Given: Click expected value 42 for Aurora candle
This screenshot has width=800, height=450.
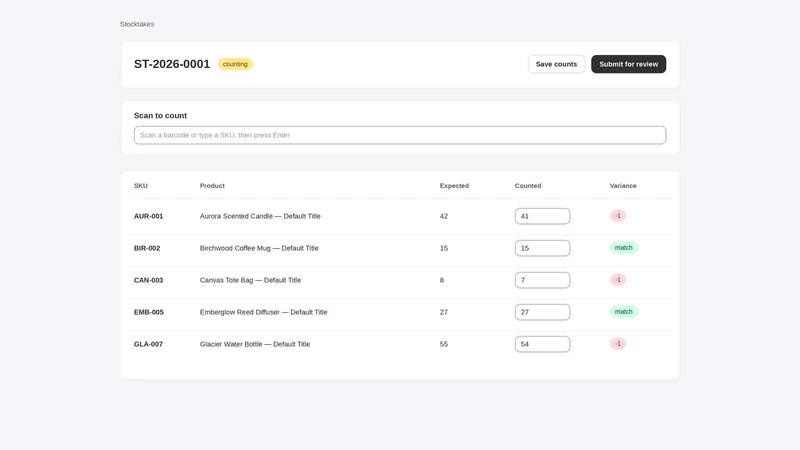Looking at the screenshot, I should point(444,216).
